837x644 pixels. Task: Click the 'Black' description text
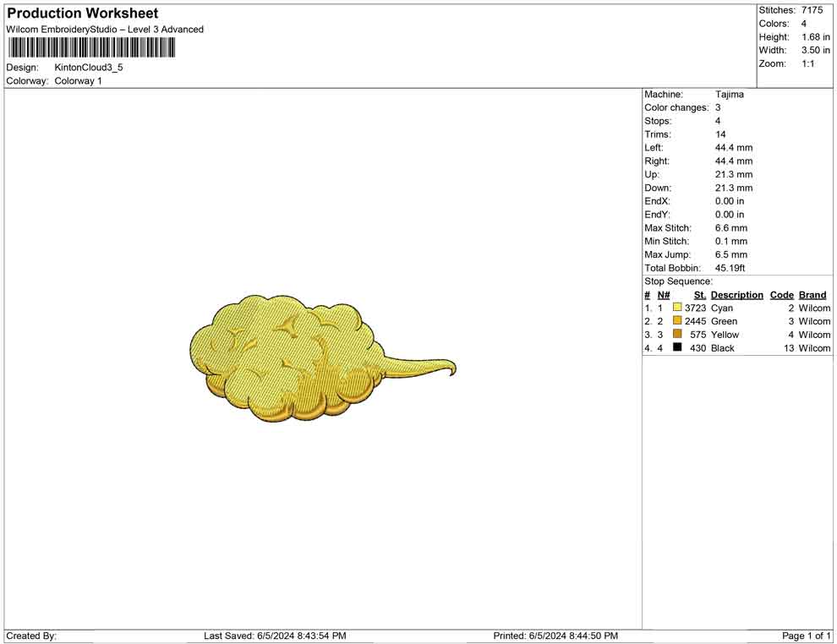[723, 348]
